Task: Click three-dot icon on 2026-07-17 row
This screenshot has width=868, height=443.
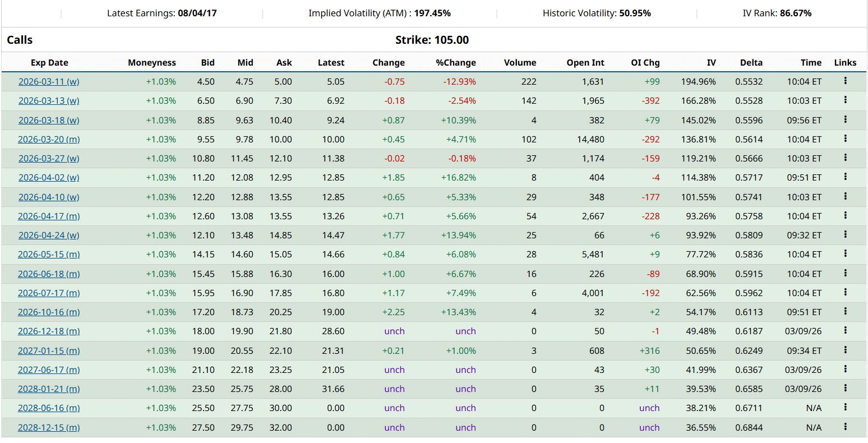Action: 845,293
